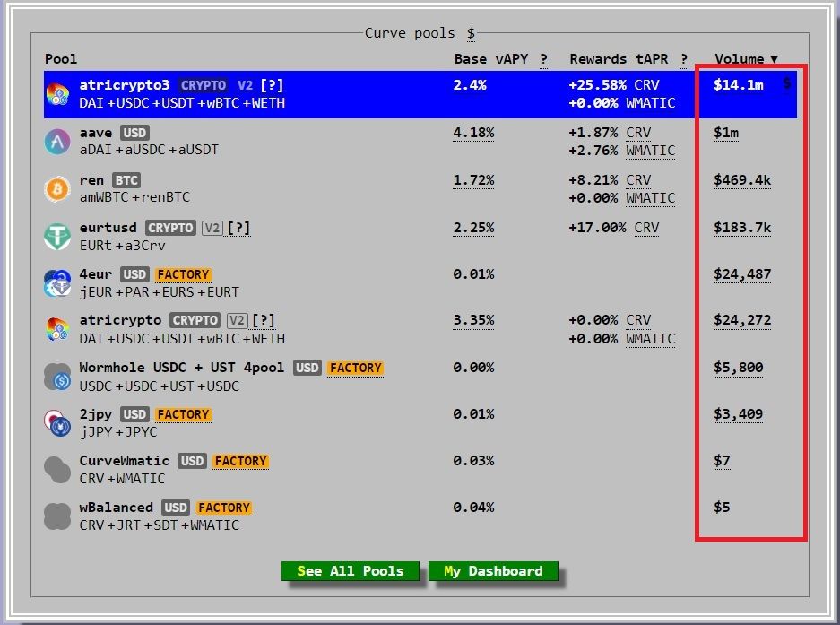The width and height of the screenshot is (840, 625).
Task: Open the aave pool name link
Action: click(96, 133)
